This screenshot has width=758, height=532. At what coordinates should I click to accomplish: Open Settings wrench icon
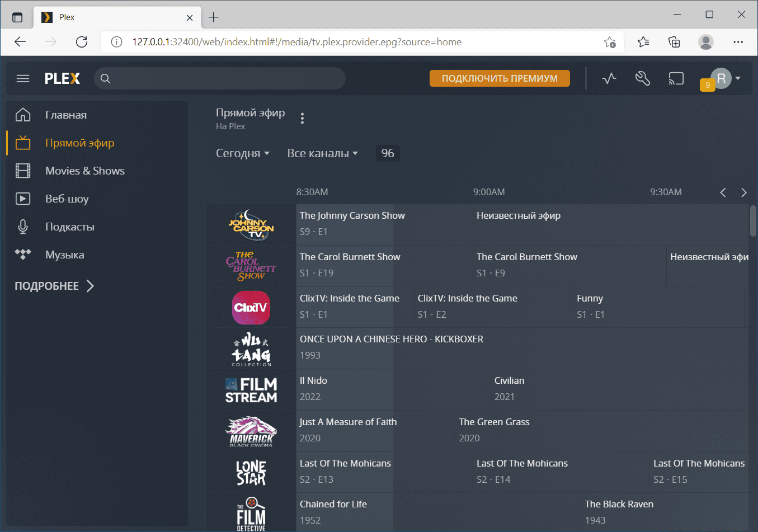coord(643,78)
